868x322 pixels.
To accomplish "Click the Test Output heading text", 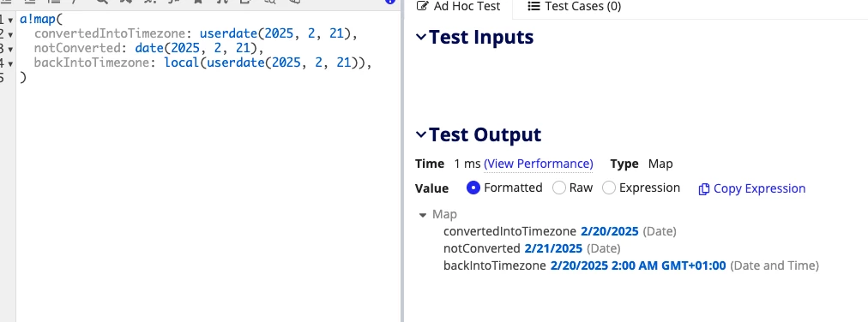I will (x=485, y=134).
